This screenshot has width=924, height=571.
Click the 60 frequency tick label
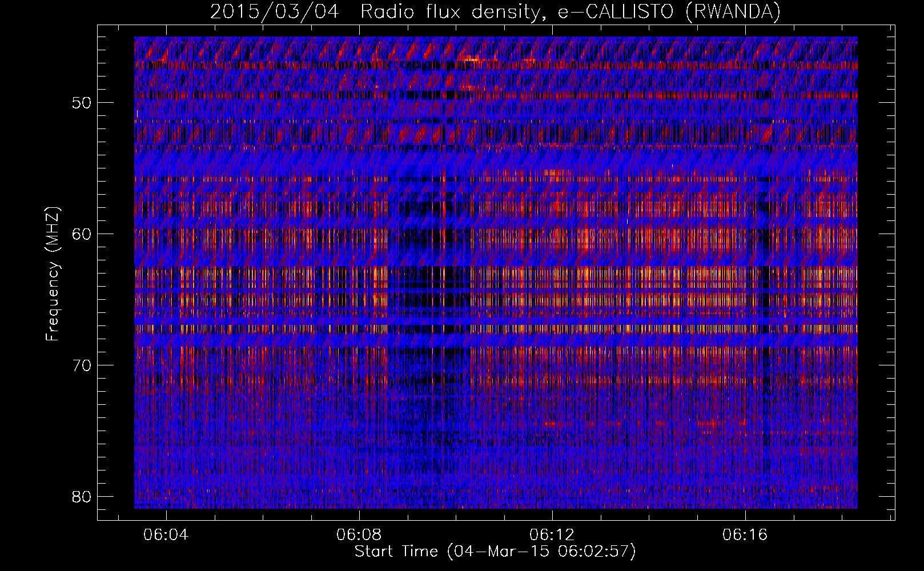point(82,234)
